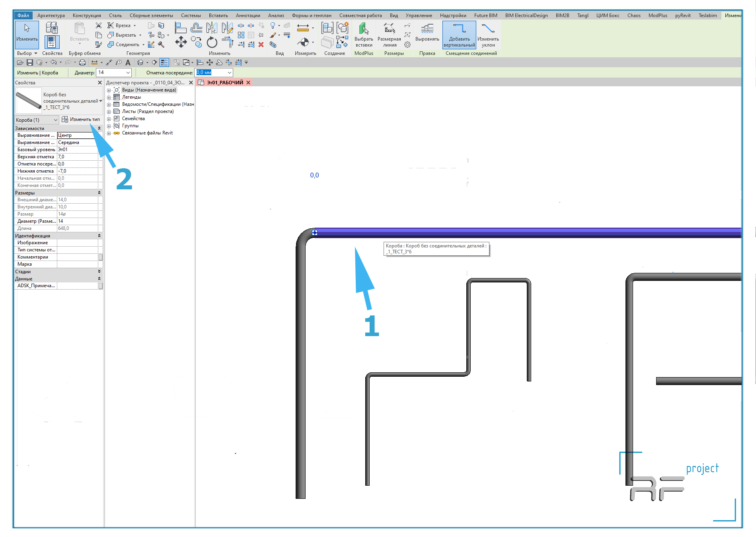The height and width of the screenshot is (537, 756).
Task: Toggle the Add Vertical offset button
Action: [459, 35]
